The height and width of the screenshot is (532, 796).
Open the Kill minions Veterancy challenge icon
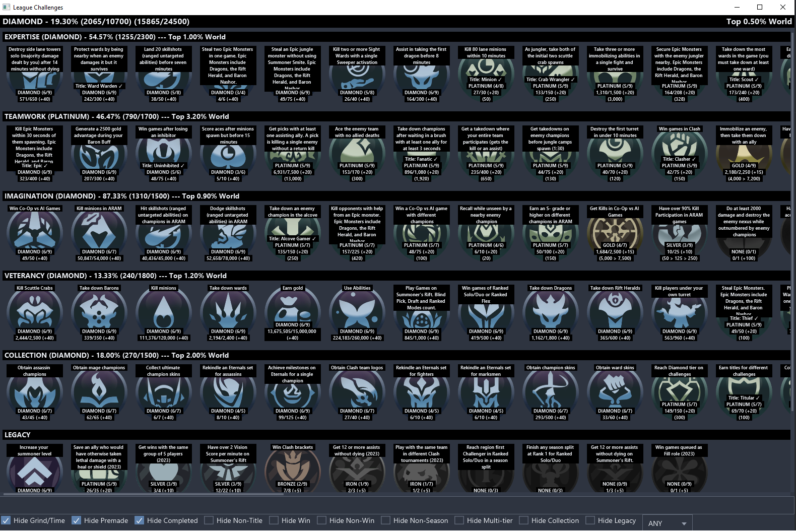164,313
